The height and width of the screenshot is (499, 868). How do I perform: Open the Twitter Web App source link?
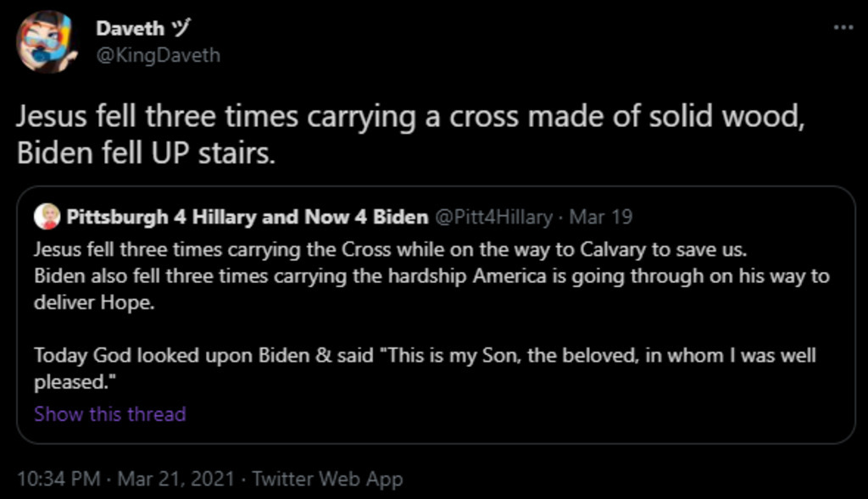point(327,479)
